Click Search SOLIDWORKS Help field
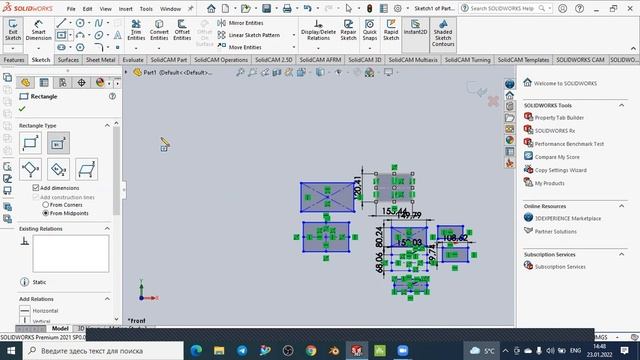Screen dimensions: 640x360 [x=505, y=8]
